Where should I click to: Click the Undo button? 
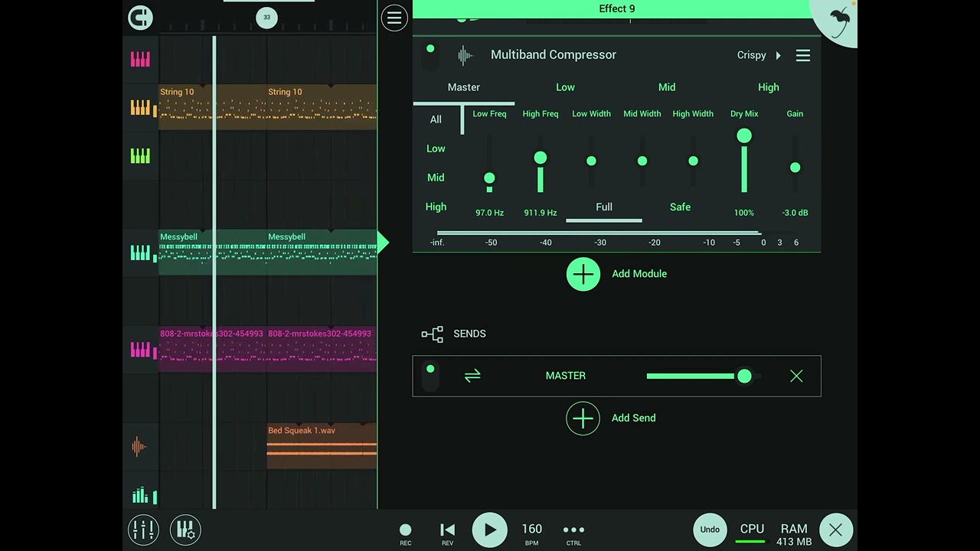pos(710,530)
